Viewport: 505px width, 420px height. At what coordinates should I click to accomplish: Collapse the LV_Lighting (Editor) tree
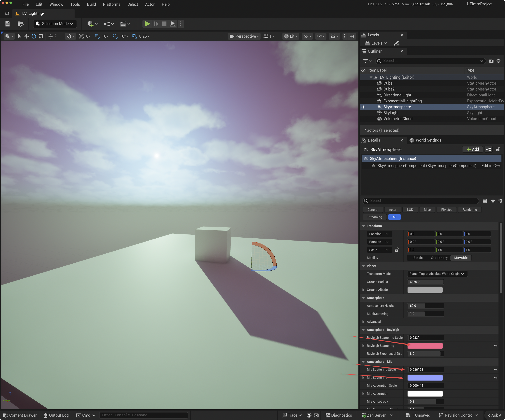tap(371, 77)
